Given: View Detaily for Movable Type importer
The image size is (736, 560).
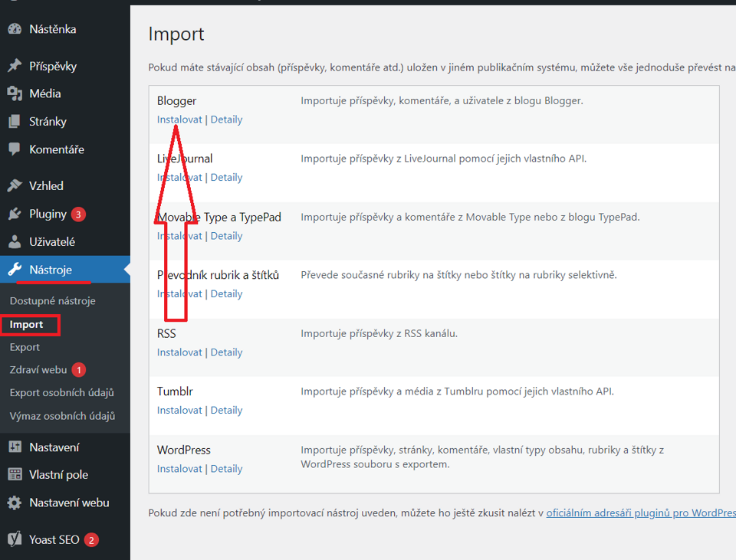Looking at the screenshot, I should [x=226, y=236].
